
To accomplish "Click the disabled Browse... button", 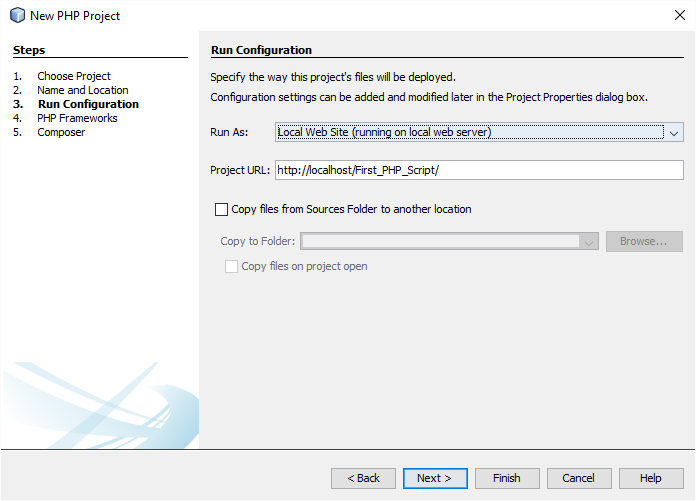I will pyautogui.click(x=644, y=241).
